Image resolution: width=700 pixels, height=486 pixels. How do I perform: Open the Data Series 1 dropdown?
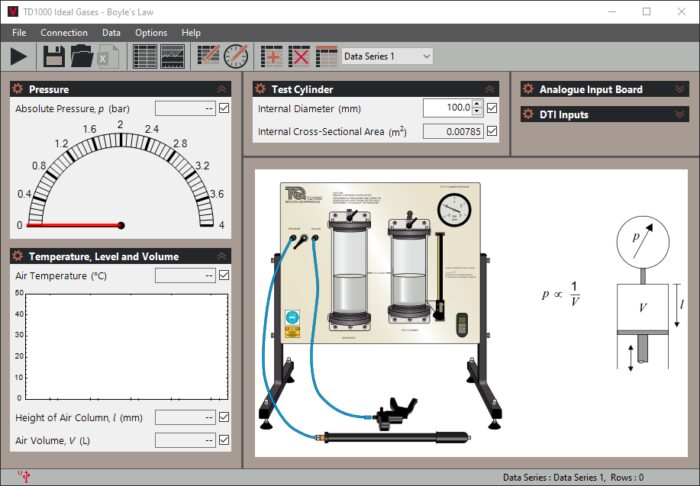(x=387, y=56)
